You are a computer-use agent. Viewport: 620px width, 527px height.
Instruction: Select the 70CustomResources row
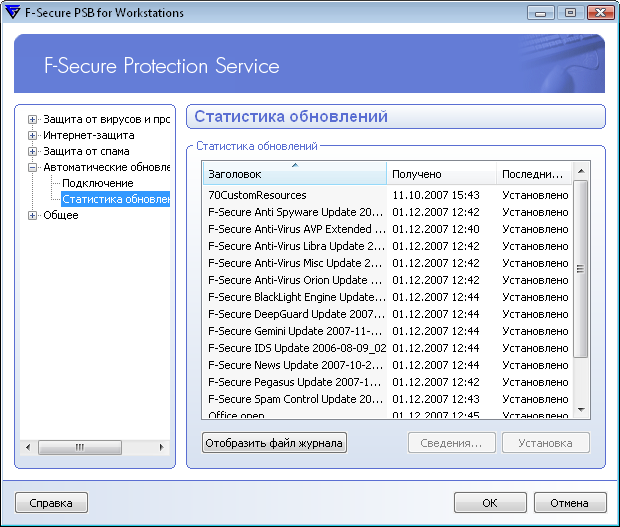[x=388, y=195]
